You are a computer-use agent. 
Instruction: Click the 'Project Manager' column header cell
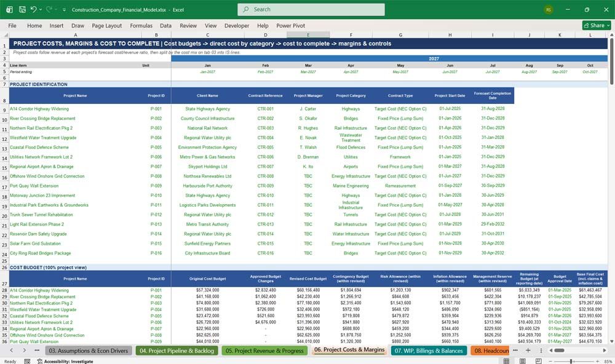(308, 96)
